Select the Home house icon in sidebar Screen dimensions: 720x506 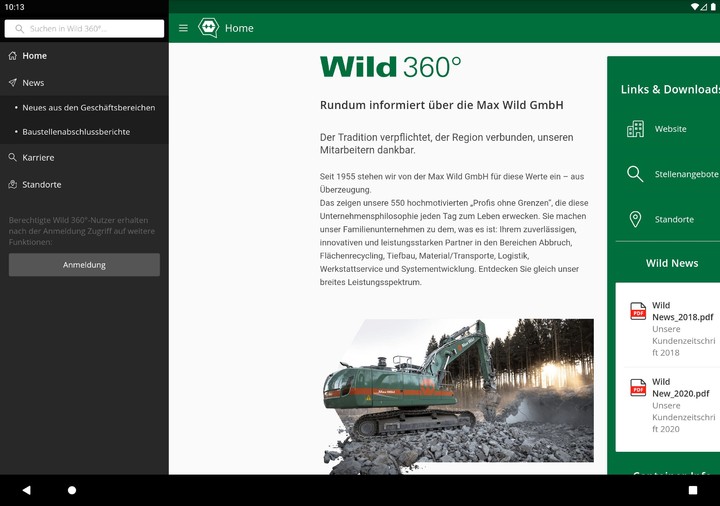(x=12, y=56)
